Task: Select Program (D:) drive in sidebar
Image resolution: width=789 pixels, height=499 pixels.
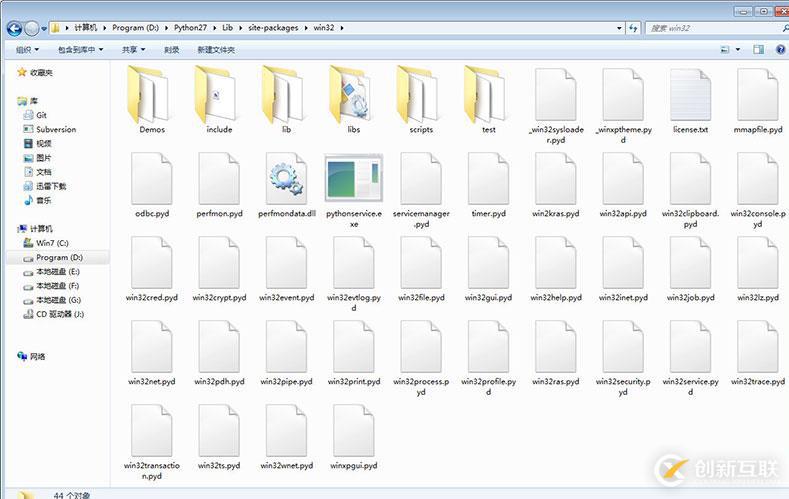Action: coord(57,258)
